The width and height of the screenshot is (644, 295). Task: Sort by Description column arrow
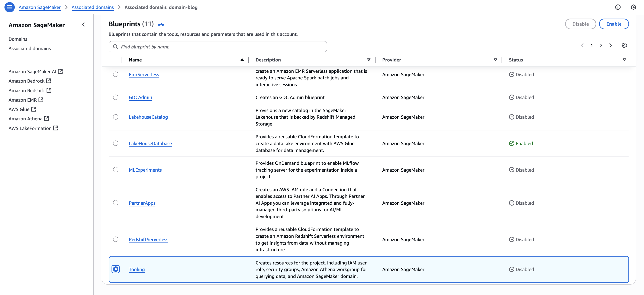coord(368,60)
